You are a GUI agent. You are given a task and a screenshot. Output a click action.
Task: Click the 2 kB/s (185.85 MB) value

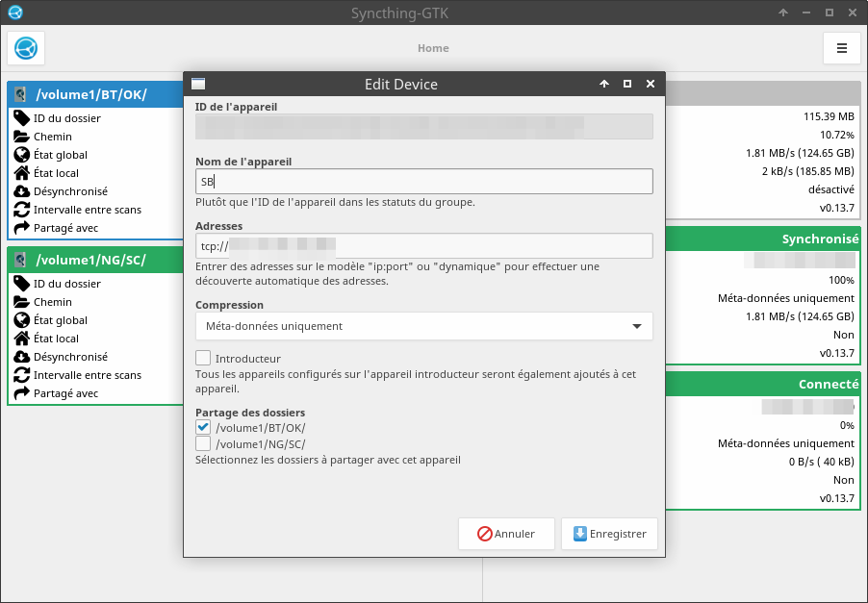[807, 171]
